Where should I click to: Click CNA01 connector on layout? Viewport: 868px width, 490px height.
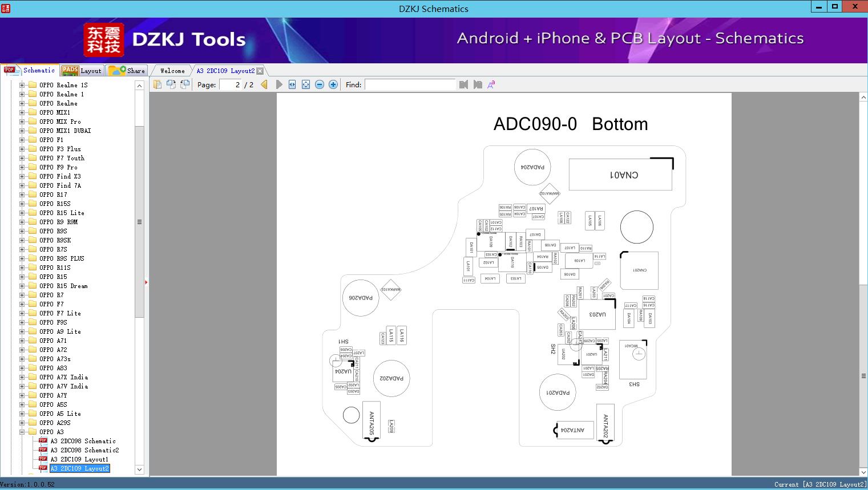pos(620,175)
